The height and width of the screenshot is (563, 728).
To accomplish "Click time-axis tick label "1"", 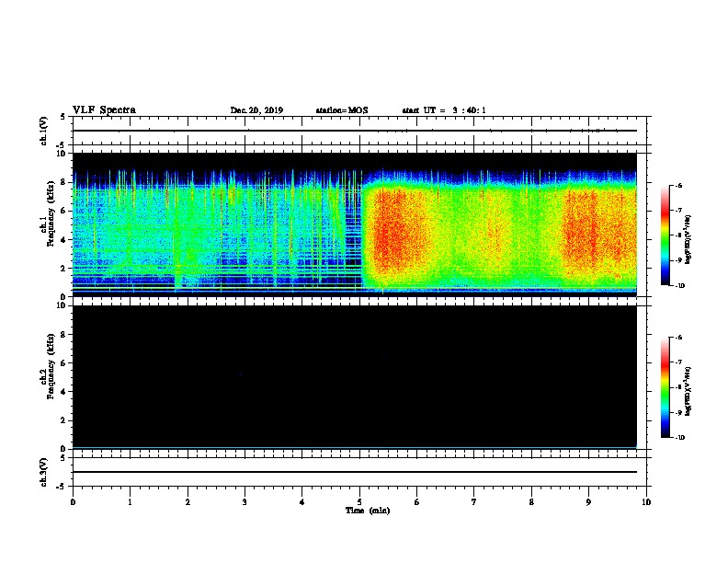I will [x=130, y=502].
